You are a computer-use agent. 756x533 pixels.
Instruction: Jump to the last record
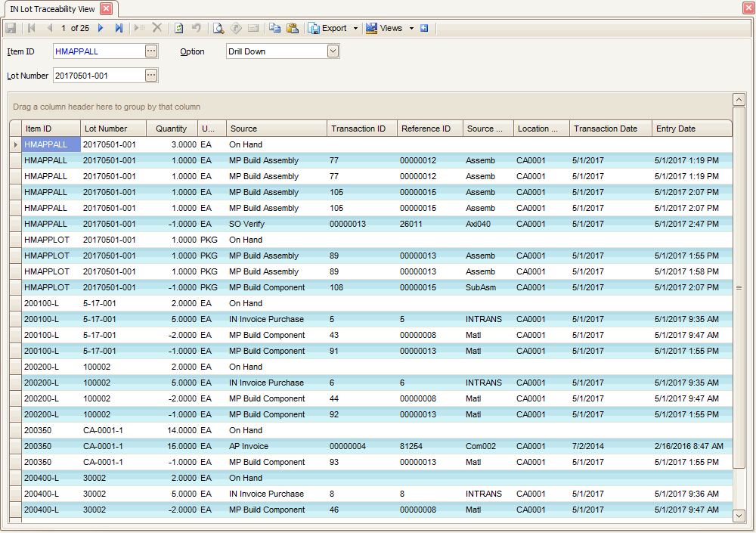(119, 28)
